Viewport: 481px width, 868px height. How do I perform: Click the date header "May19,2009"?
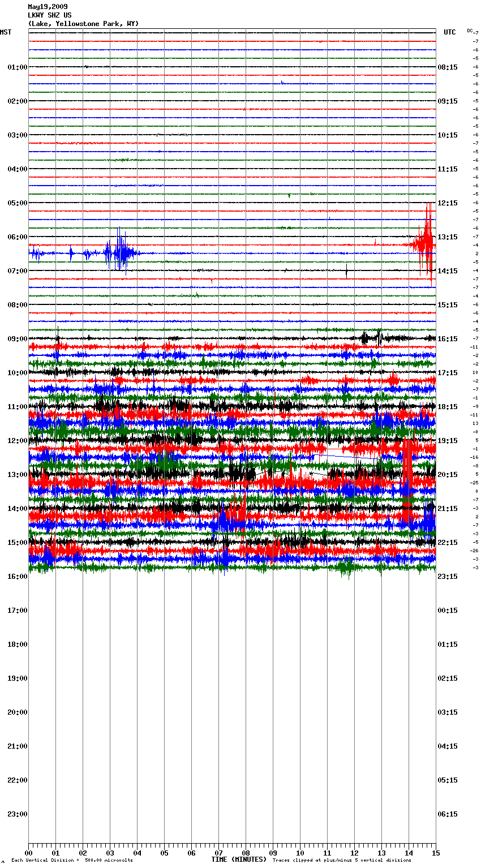(x=48, y=7)
